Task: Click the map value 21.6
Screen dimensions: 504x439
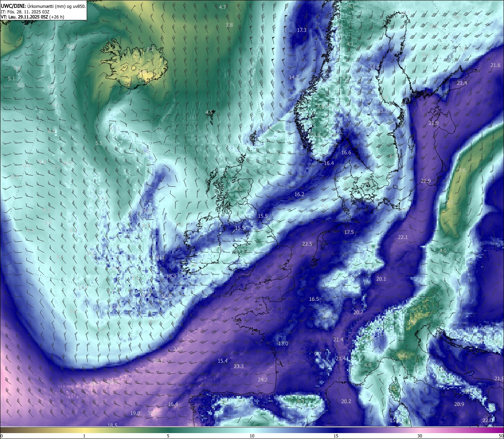Action: [495, 65]
